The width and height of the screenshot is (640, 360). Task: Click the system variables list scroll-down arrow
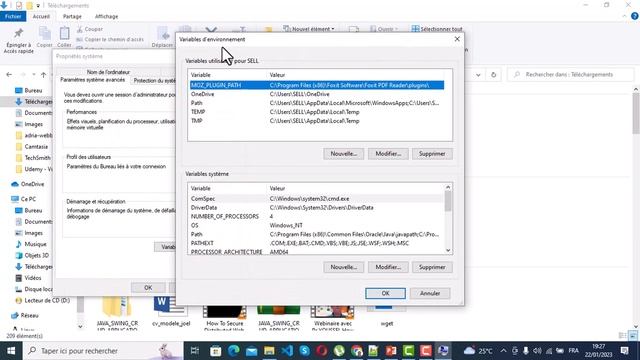pyautogui.click(x=448, y=250)
